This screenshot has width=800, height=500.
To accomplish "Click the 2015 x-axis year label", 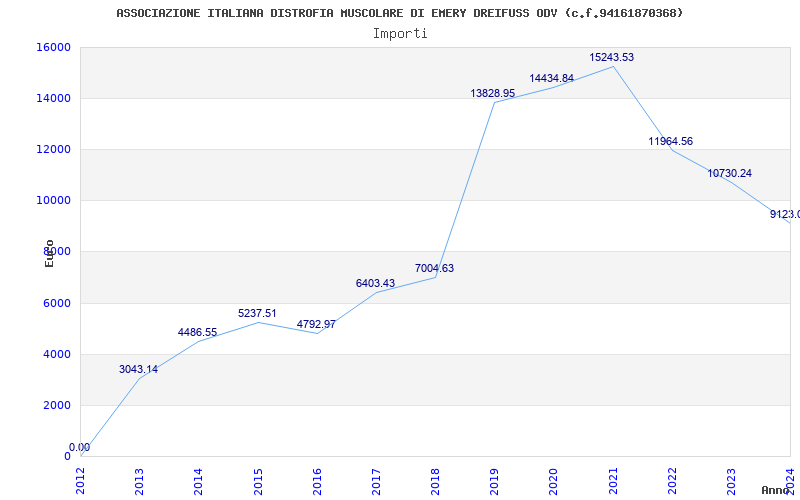I will point(258,481).
